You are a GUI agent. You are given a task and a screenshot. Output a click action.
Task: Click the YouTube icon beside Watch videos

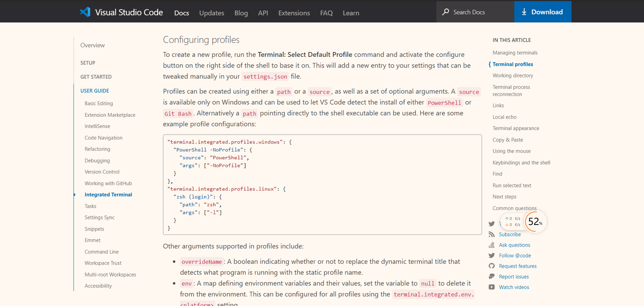point(493,287)
